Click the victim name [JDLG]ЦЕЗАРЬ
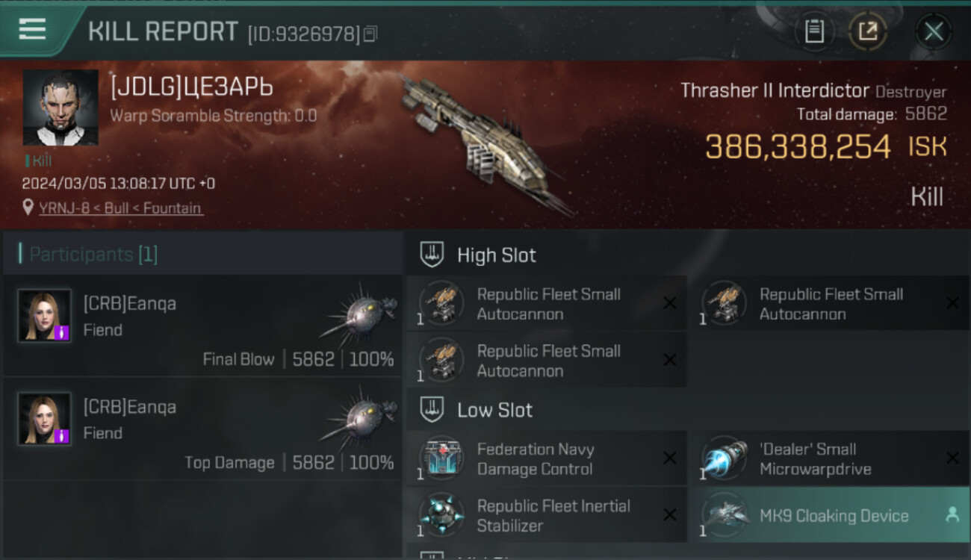The height and width of the screenshot is (560, 971). (192, 88)
